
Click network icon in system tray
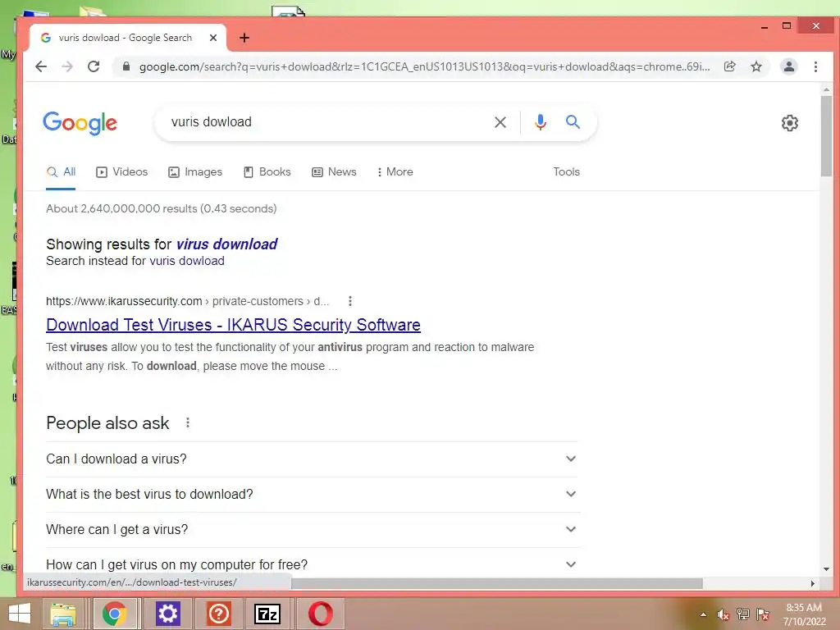pos(743,614)
